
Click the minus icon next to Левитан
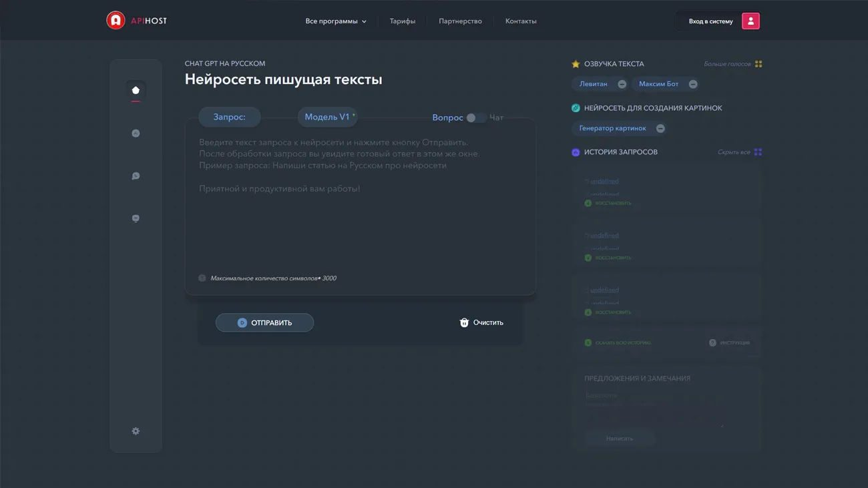click(x=622, y=84)
